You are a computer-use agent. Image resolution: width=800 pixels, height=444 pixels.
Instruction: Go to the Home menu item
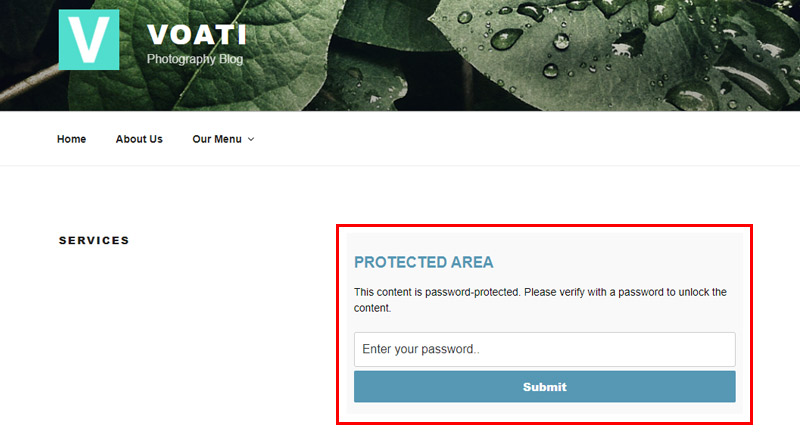(71, 139)
